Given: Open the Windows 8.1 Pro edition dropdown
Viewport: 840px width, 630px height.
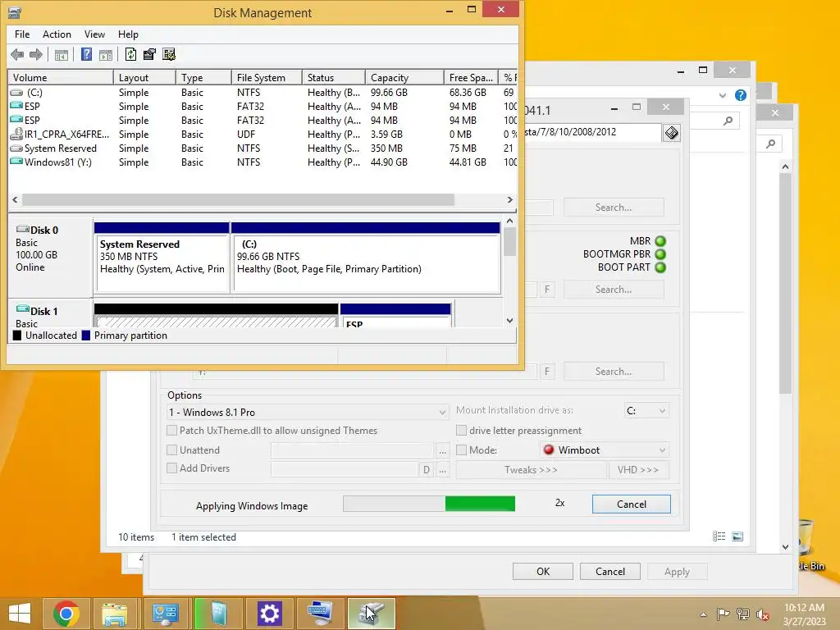Looking at the screenshot, I should coord(307,412).
